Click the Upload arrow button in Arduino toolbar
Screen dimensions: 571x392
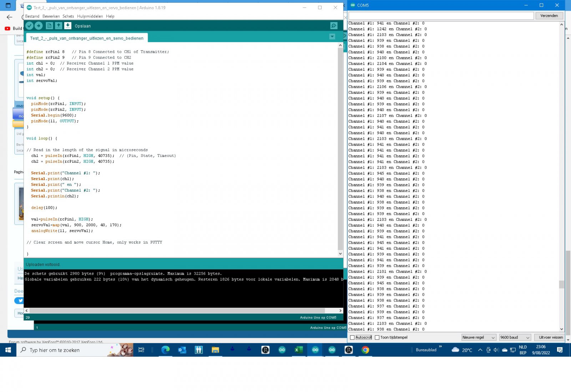(x=39, y=26)
